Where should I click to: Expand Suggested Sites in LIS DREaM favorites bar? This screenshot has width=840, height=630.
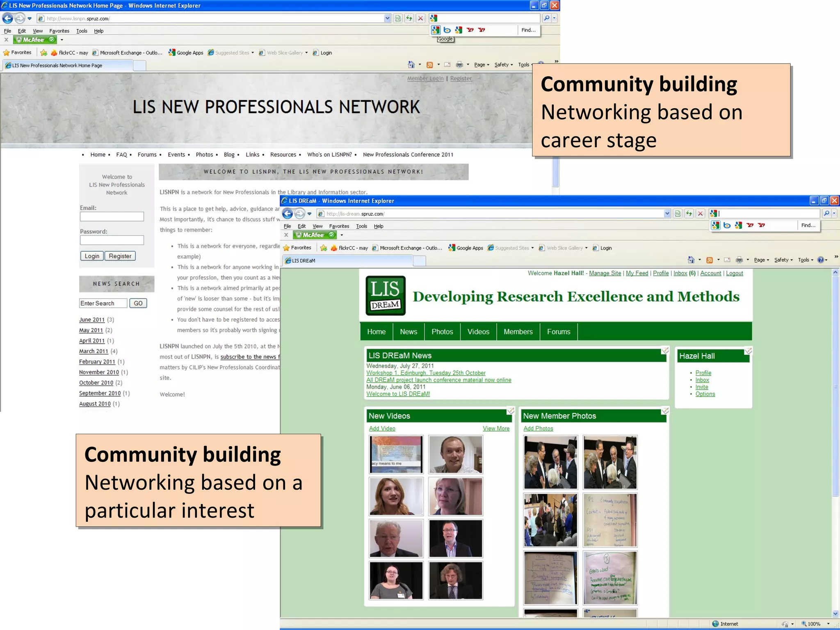pyautogui.click(x=532, y=248)
